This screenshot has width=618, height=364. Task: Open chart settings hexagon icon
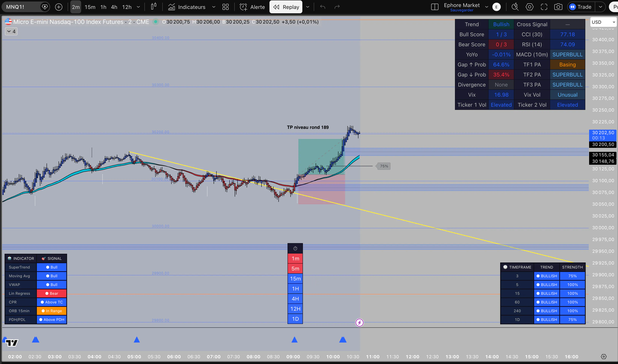[529, 7]
